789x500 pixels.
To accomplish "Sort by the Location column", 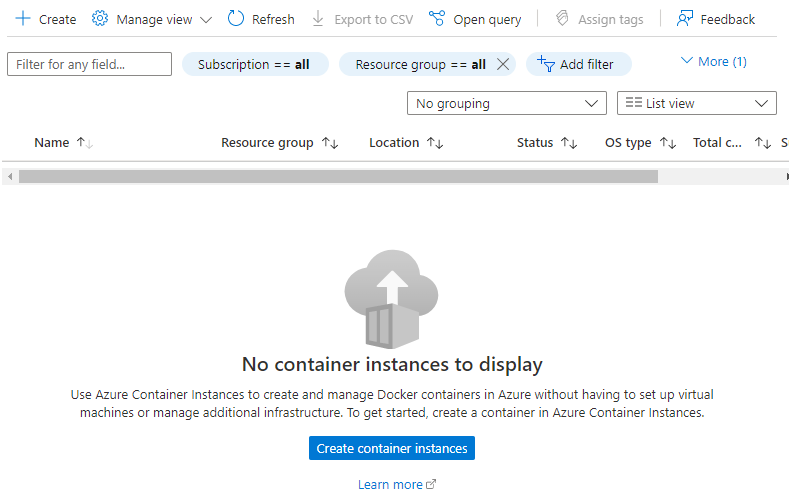I will point(394,142).
